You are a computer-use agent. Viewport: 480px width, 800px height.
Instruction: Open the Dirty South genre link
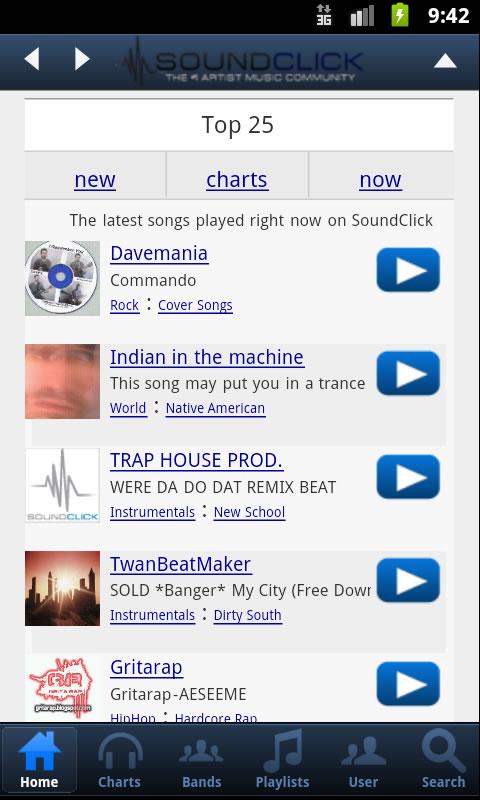(247, 615)
